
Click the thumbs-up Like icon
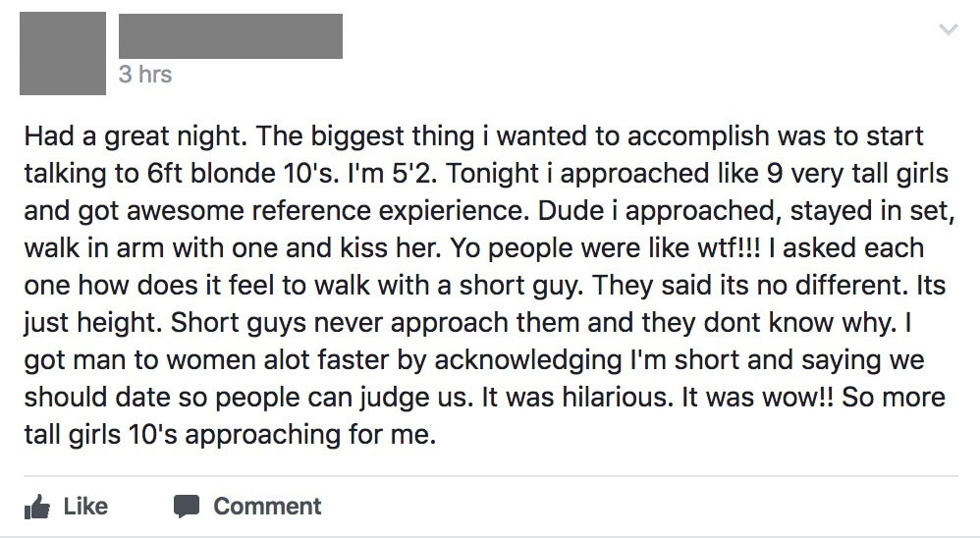37,507
